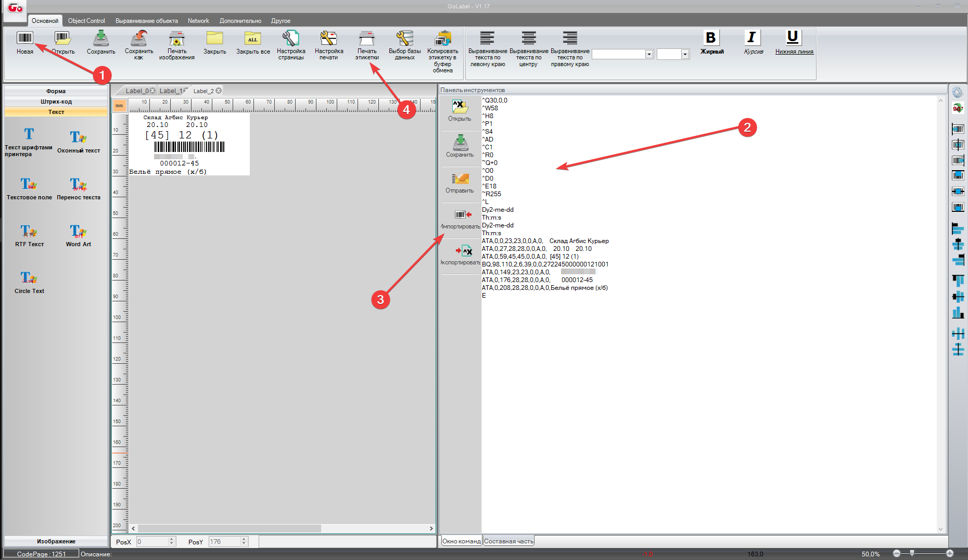This screenshot has height=560, width=968.
Task: Click the mm ruler unit button
Action: click(119, 106)
